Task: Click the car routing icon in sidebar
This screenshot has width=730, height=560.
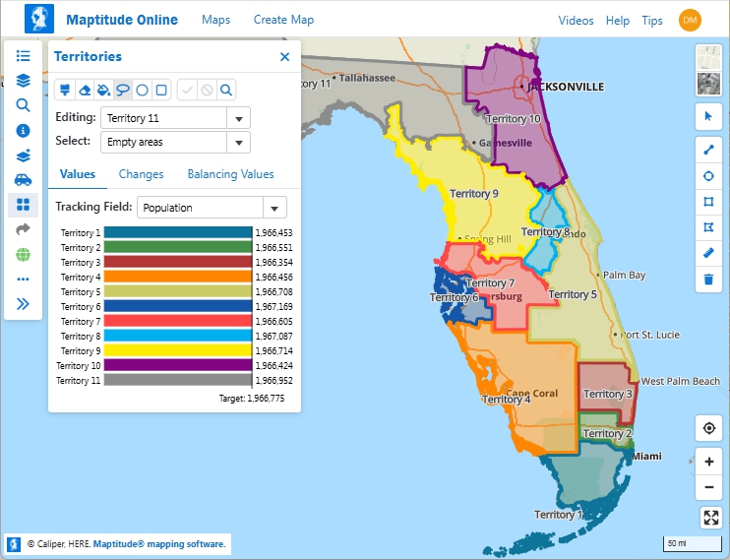Action: 24,180
